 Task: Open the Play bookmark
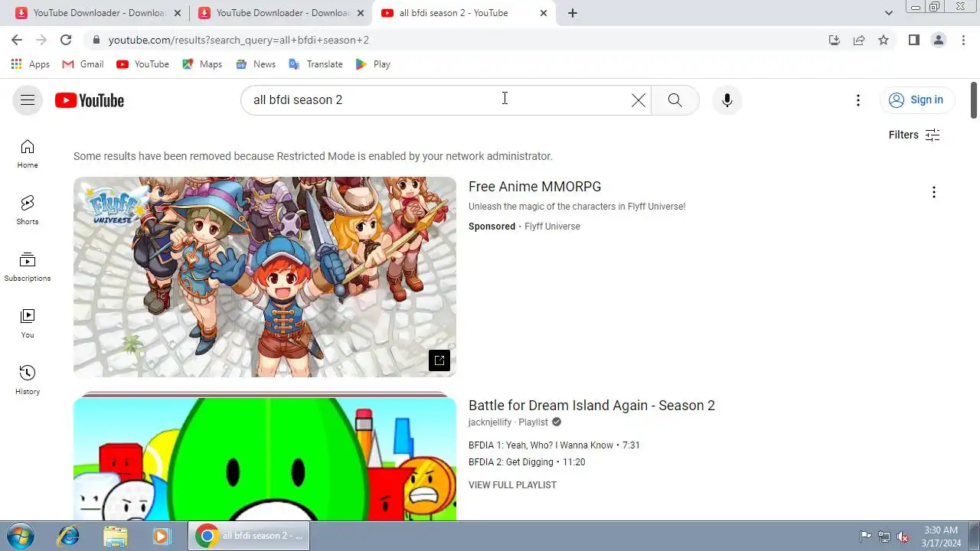click(374, 64)
